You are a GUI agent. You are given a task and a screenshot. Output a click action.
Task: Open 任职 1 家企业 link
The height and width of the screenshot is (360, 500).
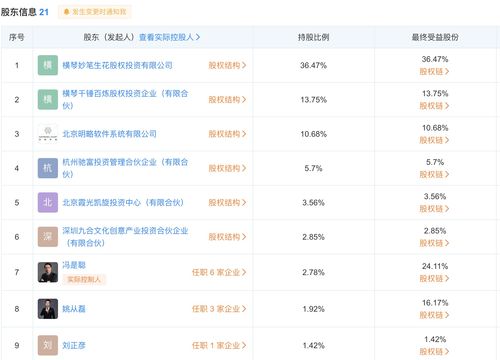(219, 346)
